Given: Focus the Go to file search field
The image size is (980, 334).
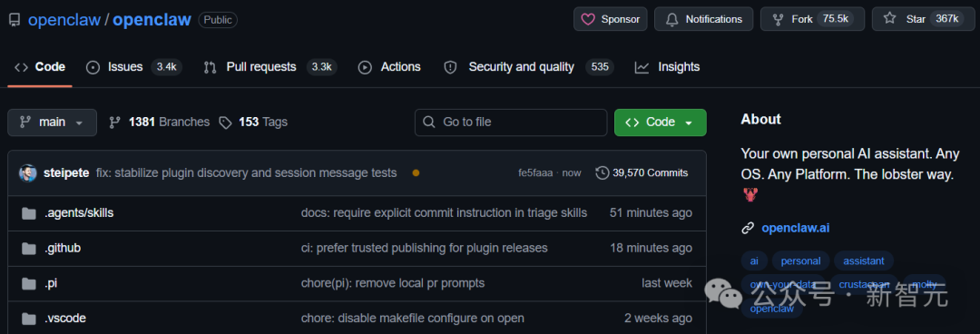Looking at the screenshot, I should 511,122.
